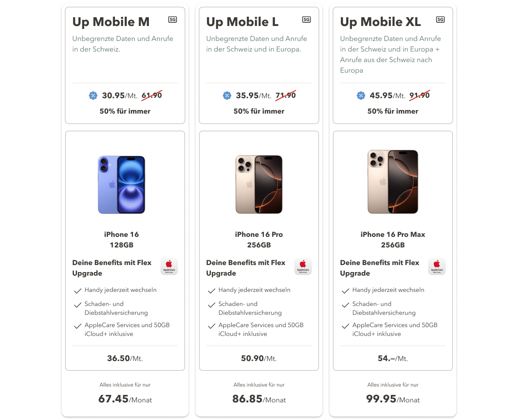Open AppleCare Services icon under iPhone 16 Pro
The width and height of the screenshot is (518, 420).
click(303, 266)
